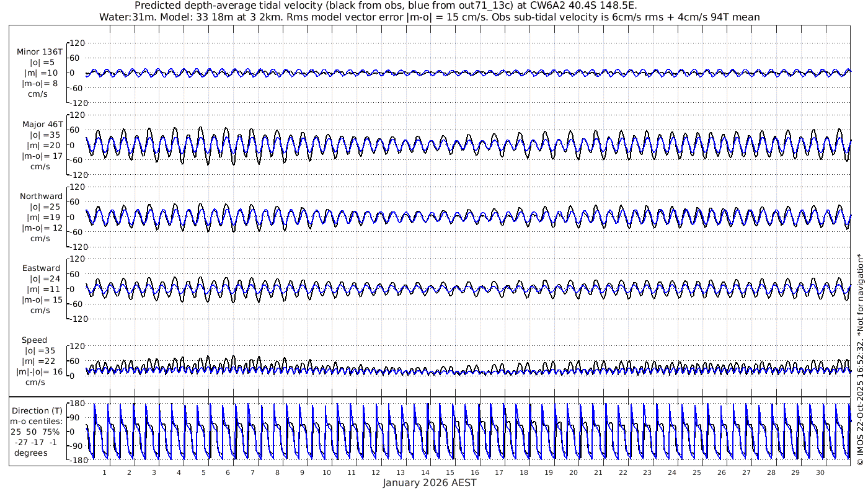
Task: Select the date tick label "25"
Action: (x=697, y=472)
